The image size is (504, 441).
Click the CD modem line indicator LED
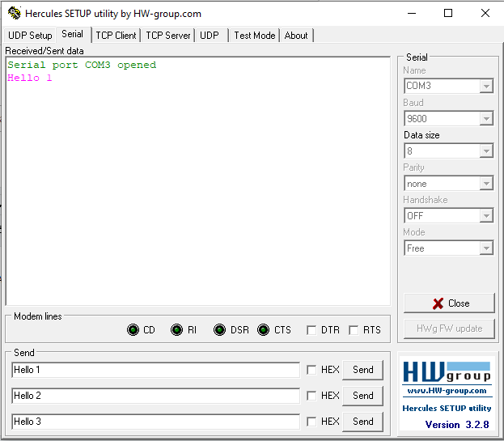[x=133, y=330]
